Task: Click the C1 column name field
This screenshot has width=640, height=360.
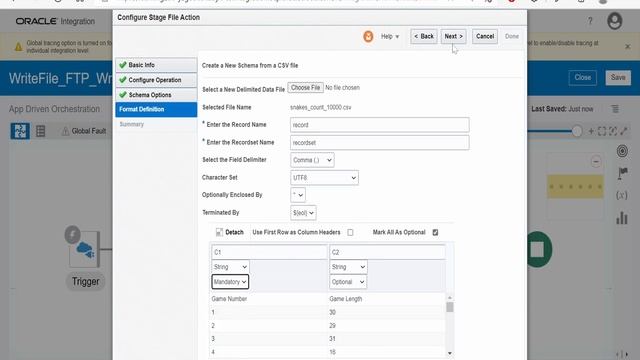Action: (x=269, y=252)
